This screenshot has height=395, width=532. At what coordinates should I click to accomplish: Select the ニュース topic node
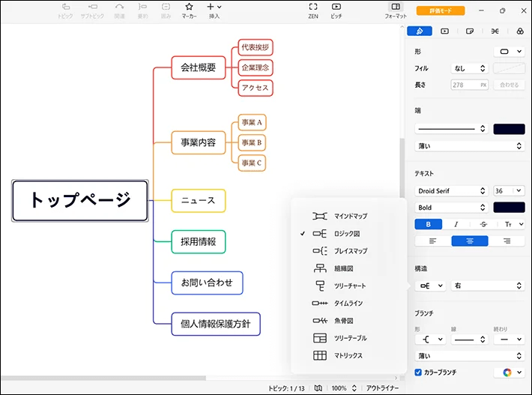click(198, 200)
